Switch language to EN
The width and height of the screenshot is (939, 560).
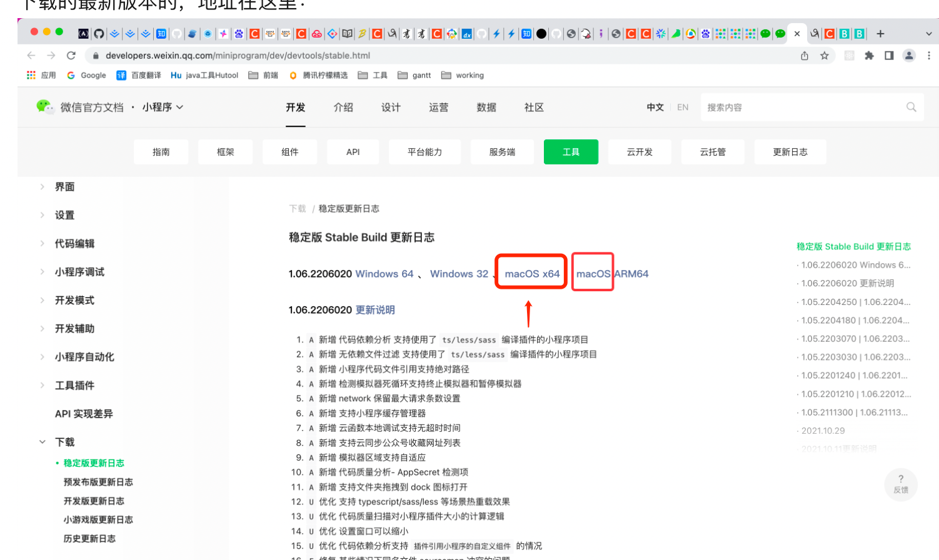[x=683, y=107]
